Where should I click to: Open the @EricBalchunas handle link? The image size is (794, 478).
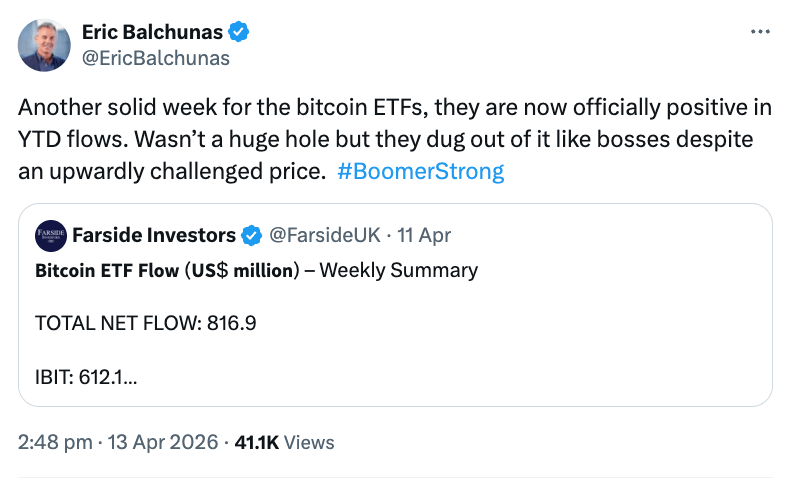pos(155,58)
